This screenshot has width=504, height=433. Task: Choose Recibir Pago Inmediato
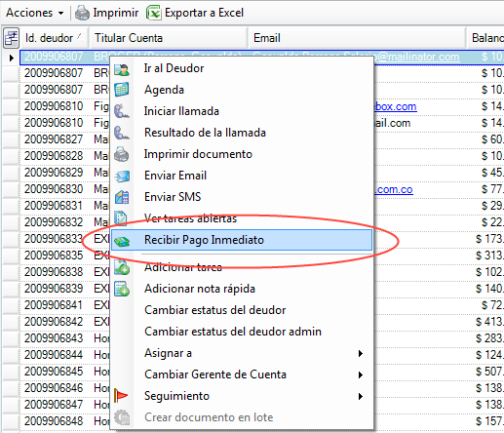242,240
